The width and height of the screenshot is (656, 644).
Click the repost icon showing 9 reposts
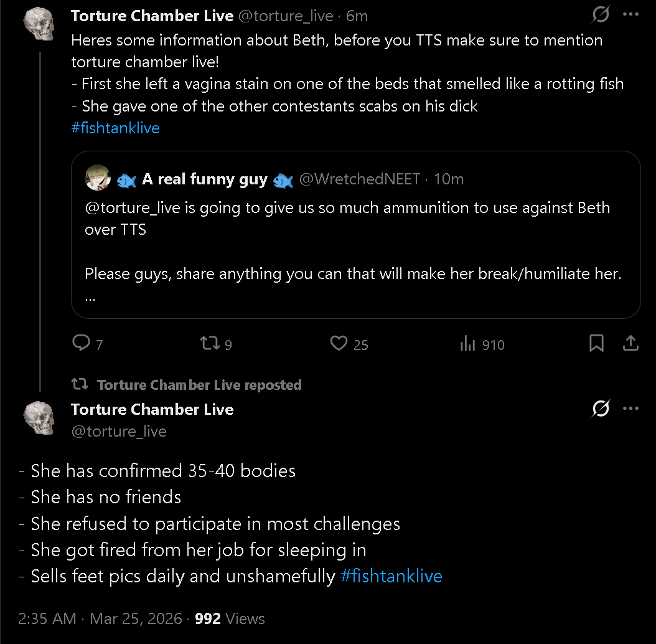click(x=208, y=344)
